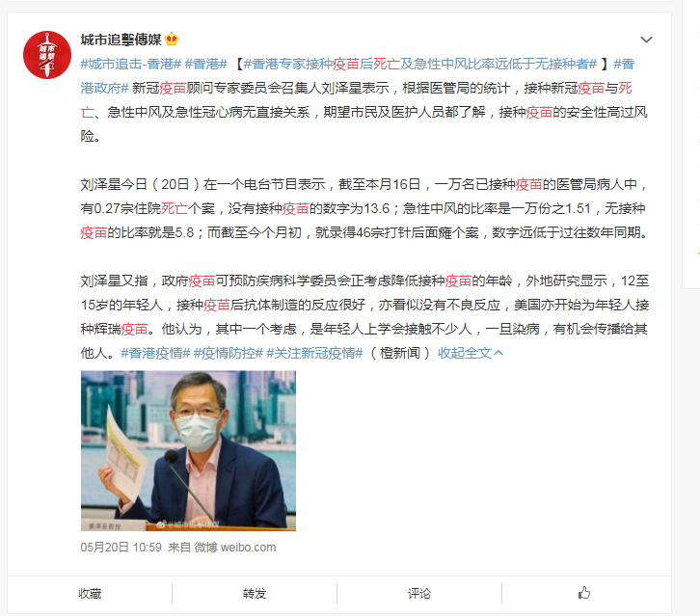
Task: Click the 收藏 favorite button
Action: click(x=90, y=593)
